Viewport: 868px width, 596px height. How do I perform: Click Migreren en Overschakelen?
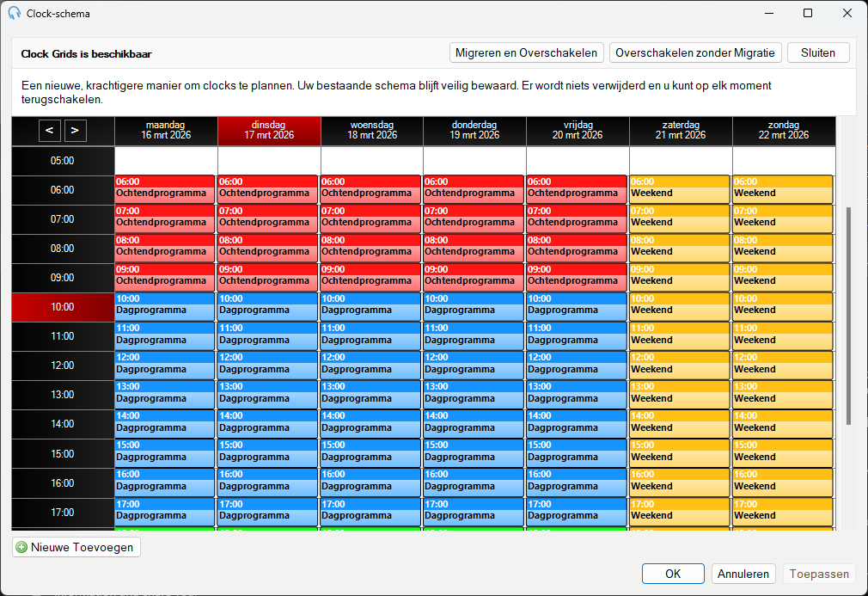(526, 52)
